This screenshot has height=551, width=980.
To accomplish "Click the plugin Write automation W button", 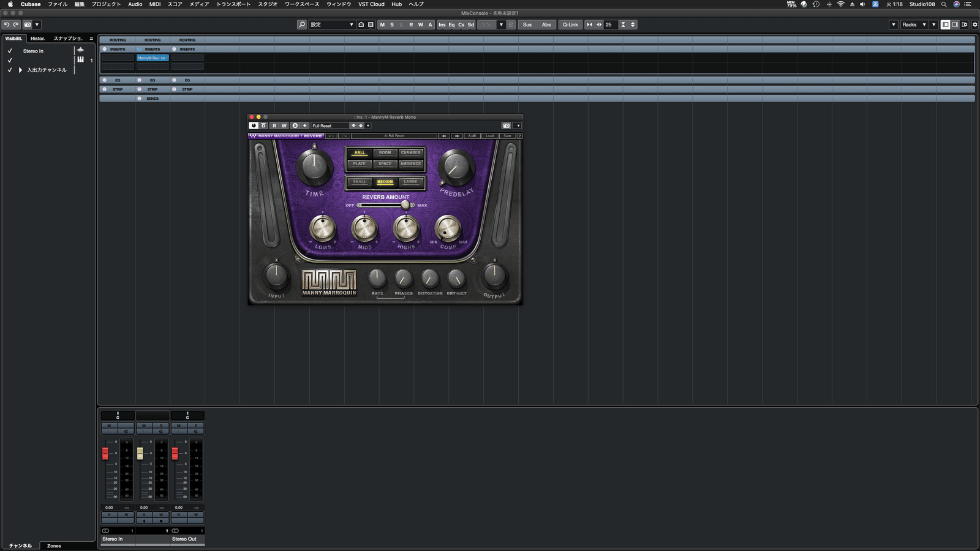I will pos(284,126).
